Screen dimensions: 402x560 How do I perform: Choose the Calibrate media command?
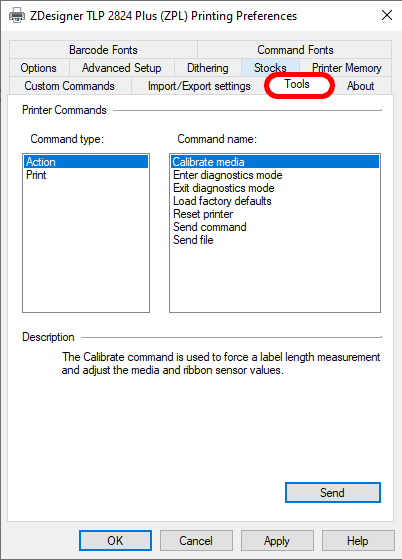275,162
